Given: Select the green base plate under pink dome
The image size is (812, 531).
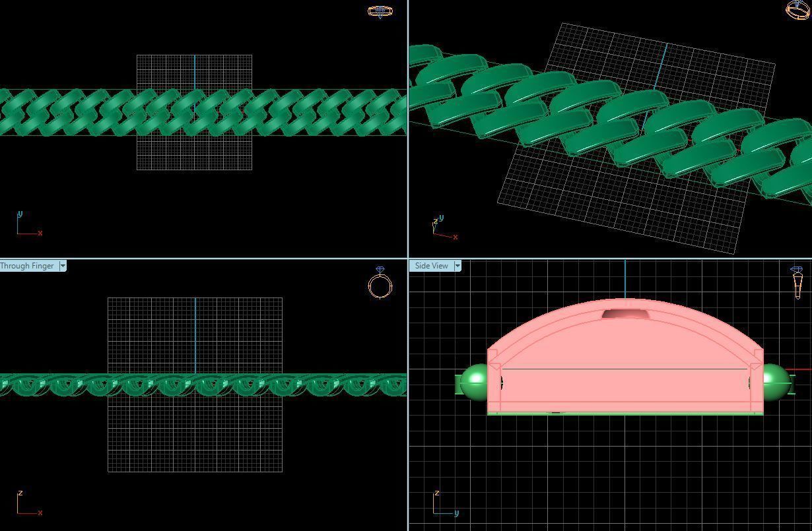Looking at the screenshot, I should tap(625, 414).
